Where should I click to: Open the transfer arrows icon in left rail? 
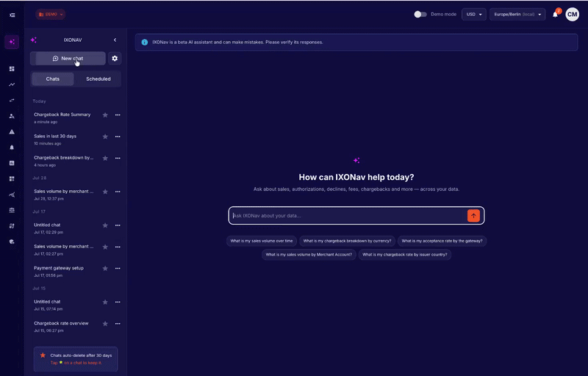12,101
